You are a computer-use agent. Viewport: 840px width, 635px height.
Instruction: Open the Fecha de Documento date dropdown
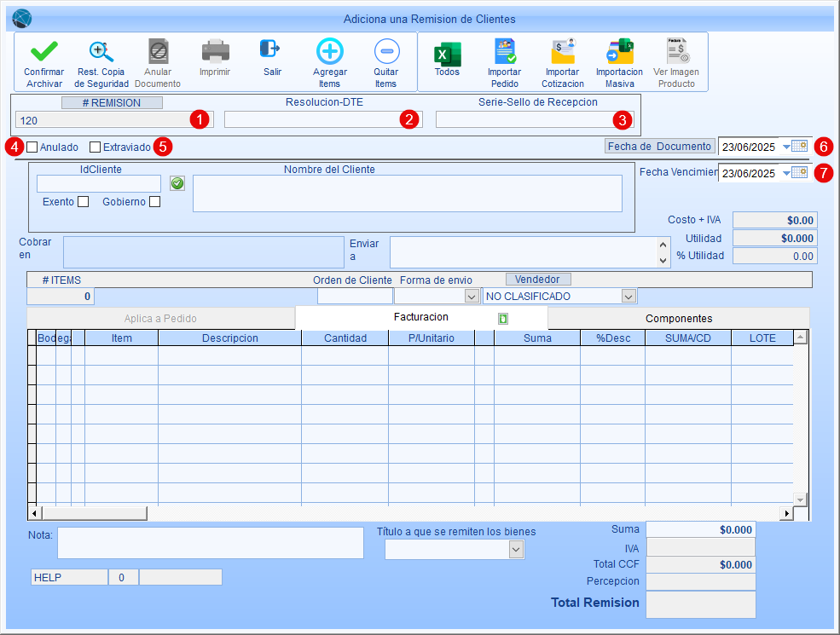pyautogui.click(x=786, y=147)
